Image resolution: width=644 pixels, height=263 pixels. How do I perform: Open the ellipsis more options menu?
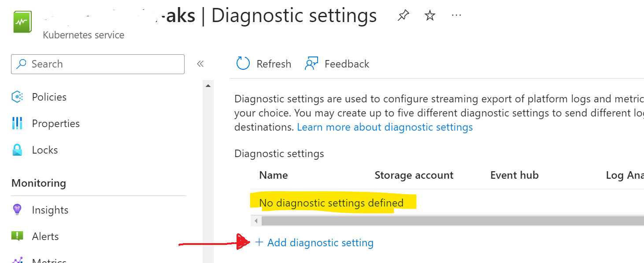click(456, 15)
